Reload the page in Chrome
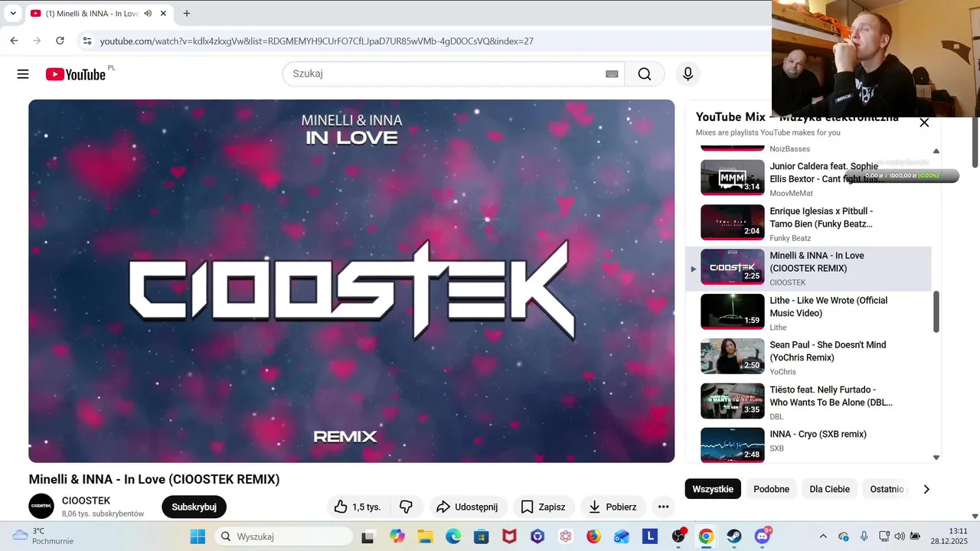The height and width of the screenshot is (551, 980). (x=60, y=41)
